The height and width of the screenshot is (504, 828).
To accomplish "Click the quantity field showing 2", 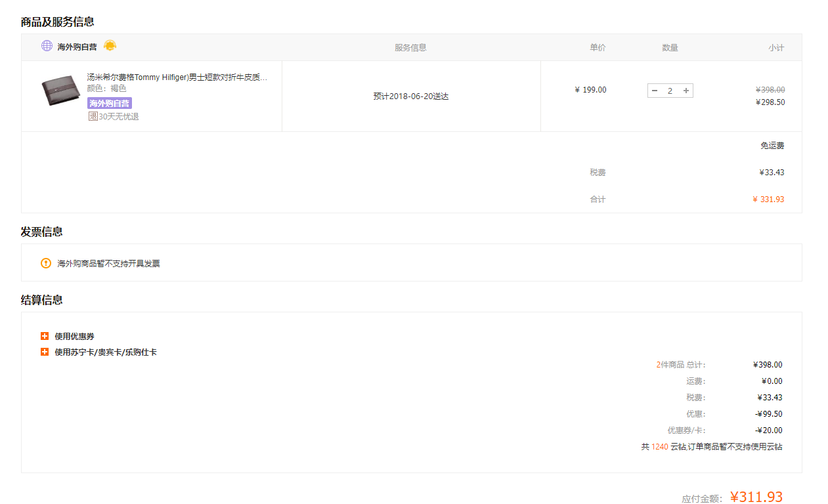I will point(670,91).
